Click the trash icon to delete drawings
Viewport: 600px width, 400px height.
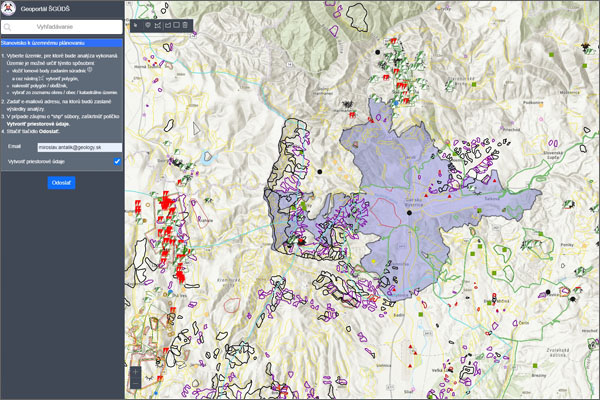(185, 24)
